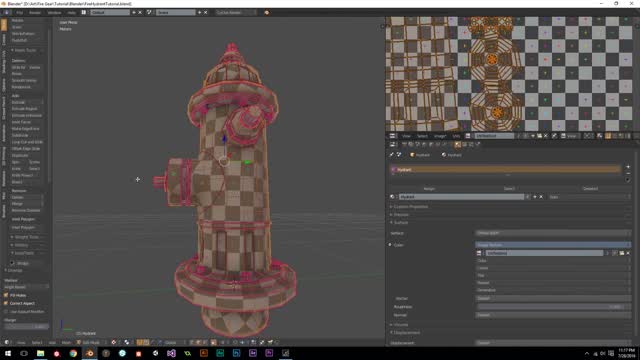
Task: Click the Extrude Region tool button
Action: 27,109
